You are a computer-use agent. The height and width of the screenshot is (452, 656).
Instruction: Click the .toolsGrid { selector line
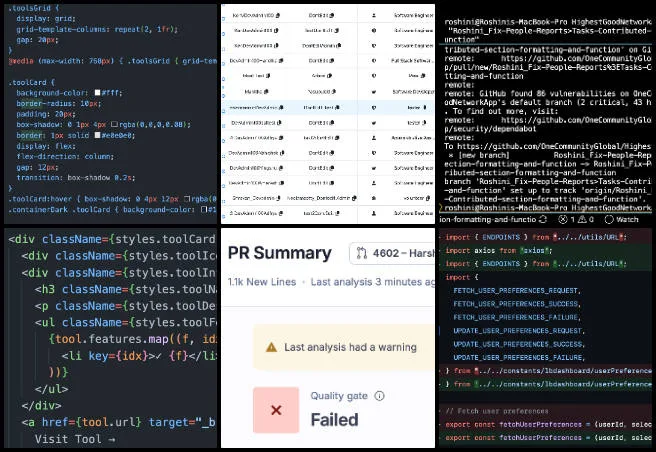[x=34, y=8]
